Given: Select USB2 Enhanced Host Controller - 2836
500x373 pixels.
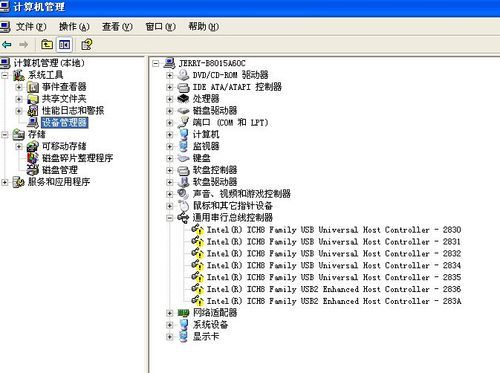Looking at the screenshot, I should click(334, 289).
